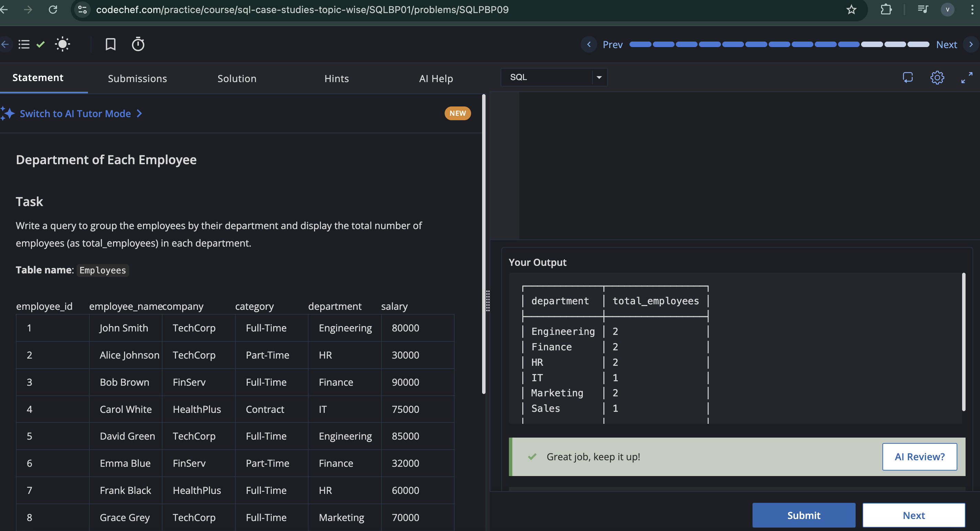Click the AI Review? button
This screenshot has width=980, height=531.
919,456
